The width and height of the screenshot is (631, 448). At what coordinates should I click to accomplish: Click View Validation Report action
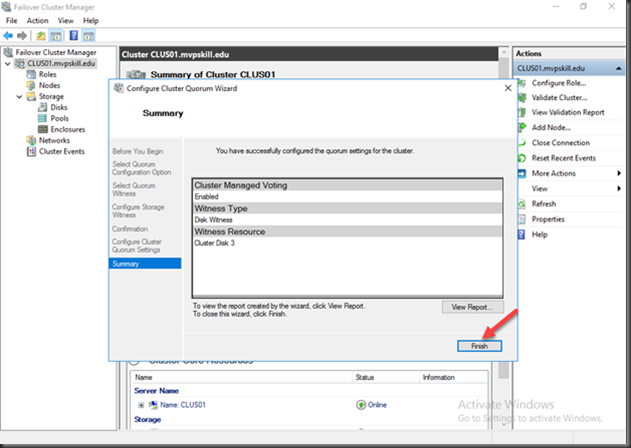pyautogui.click(x=568, y=112)
